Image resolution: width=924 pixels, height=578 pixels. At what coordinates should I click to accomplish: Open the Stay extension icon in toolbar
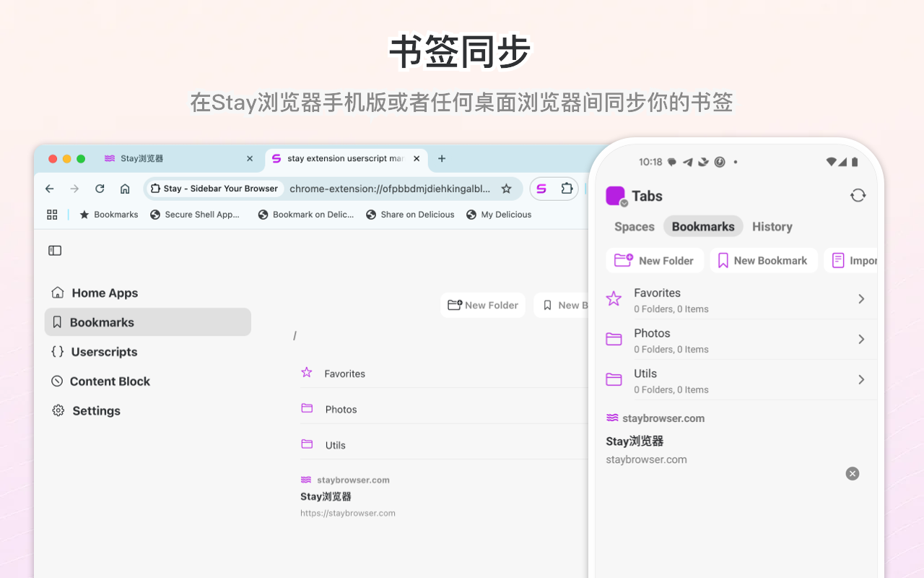[541, 189]
